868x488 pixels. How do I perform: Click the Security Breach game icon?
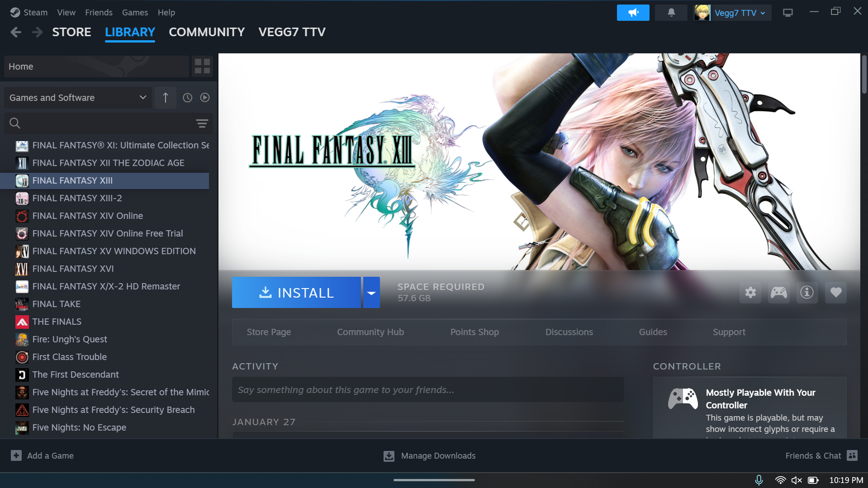point(22,410)
